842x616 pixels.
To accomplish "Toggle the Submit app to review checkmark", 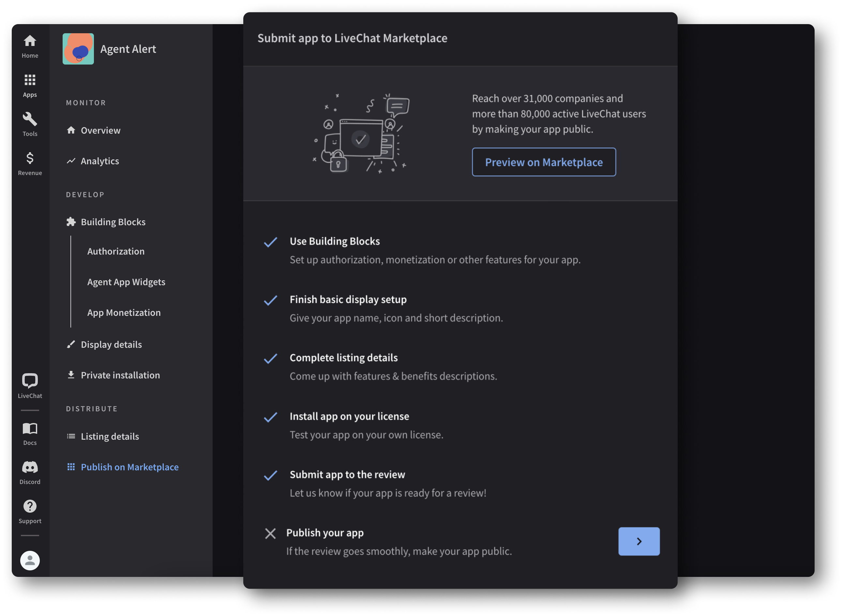I will [x=271, y=474].
